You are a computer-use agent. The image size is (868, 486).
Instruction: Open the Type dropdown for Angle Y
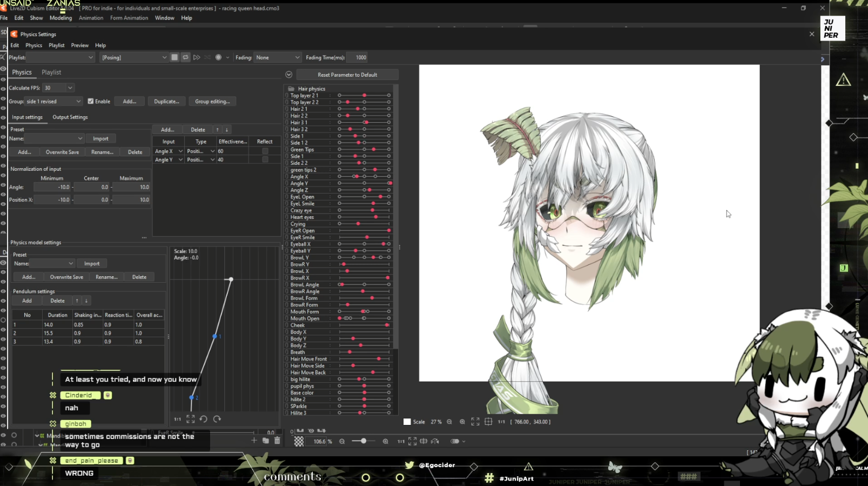201,159
